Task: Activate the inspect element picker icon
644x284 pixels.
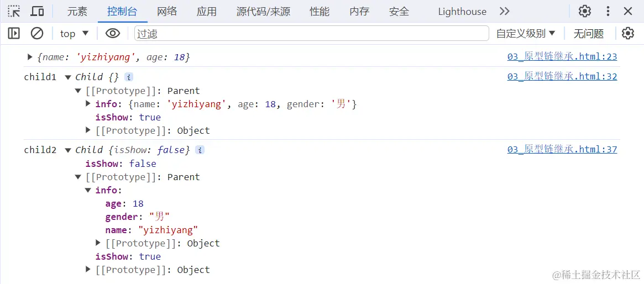Action: pyautogui.click(x=14, y=11)
